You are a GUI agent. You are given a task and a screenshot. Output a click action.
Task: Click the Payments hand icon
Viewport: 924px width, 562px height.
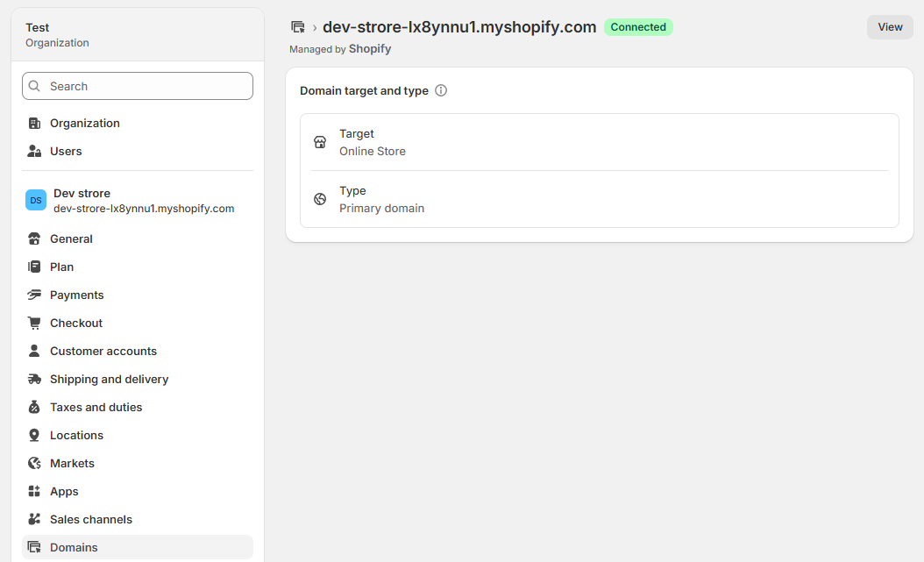(34, 295)
